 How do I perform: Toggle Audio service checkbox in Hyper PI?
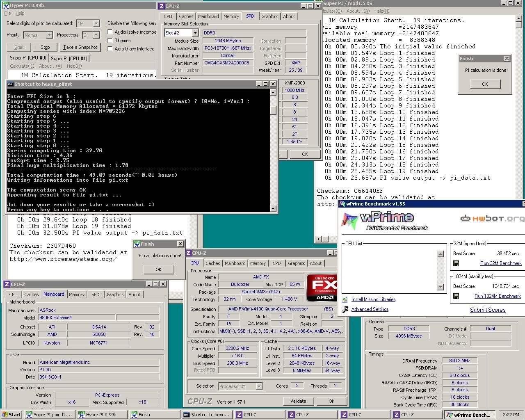[110, 32]
